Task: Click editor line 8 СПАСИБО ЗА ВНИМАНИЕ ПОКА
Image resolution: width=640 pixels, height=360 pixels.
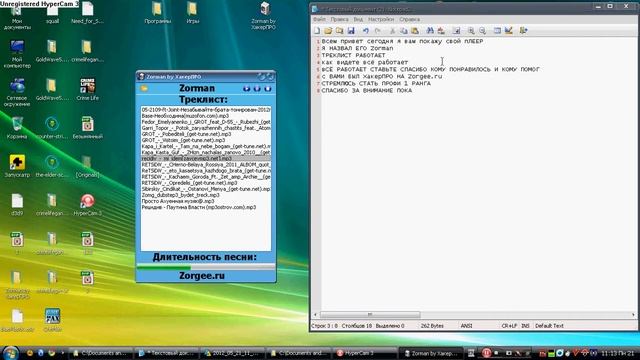Action: (x=367, y=91)
